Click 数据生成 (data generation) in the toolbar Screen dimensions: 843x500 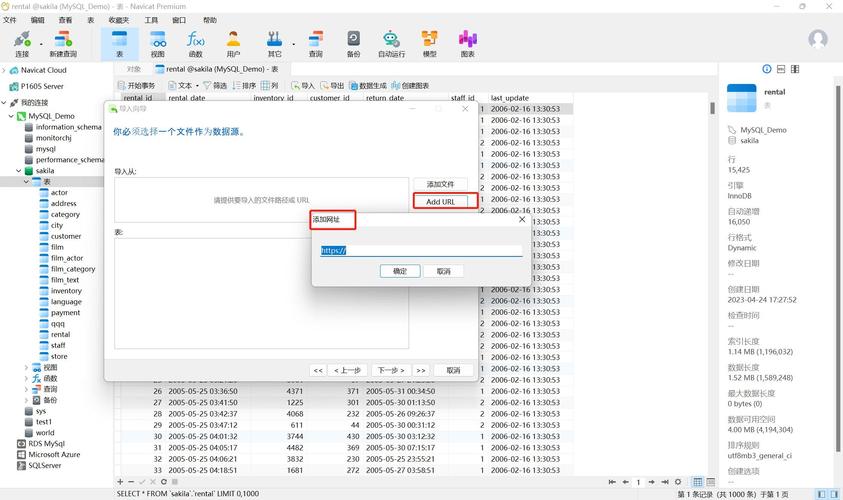(368, 85)
